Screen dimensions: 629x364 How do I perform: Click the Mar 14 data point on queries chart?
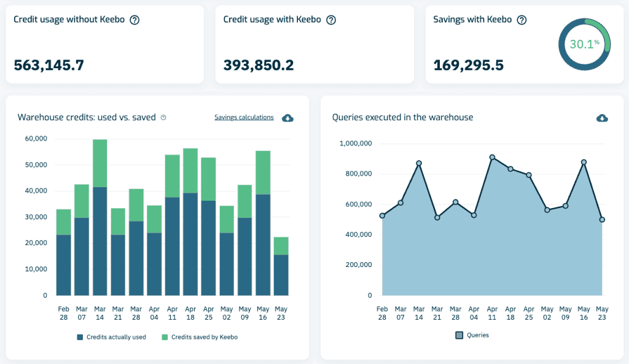419,163
